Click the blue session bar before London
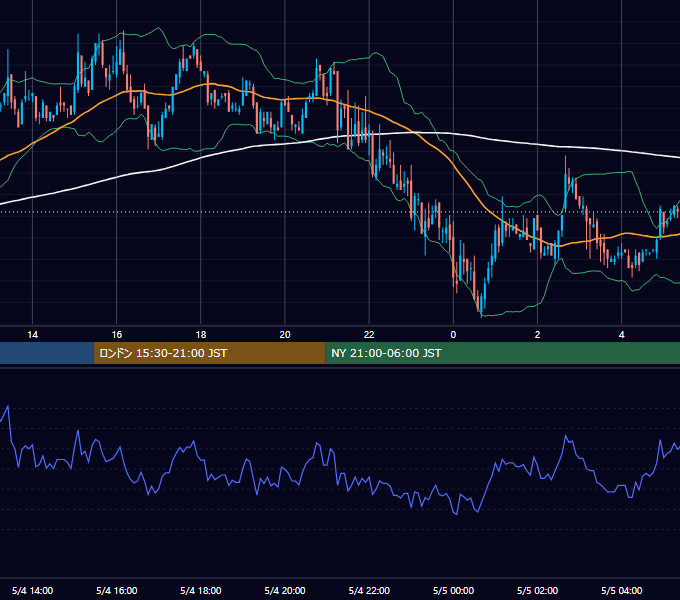 (47, 353)
